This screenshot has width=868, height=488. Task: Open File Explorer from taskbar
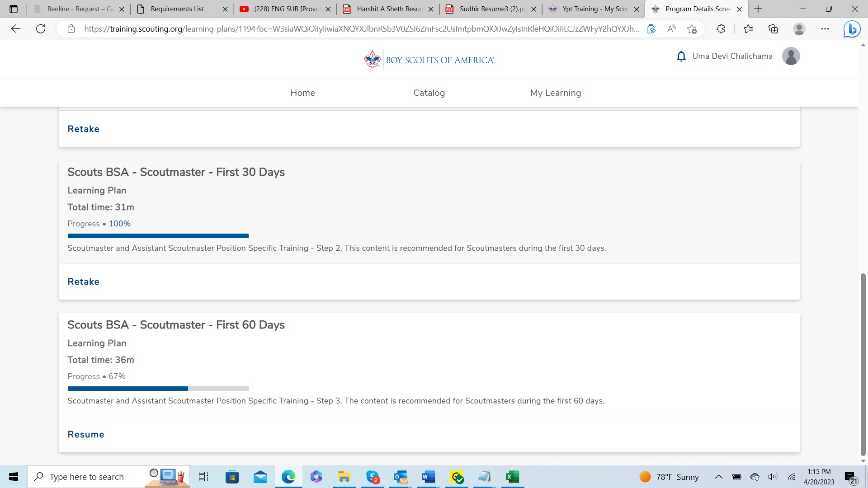344,477
